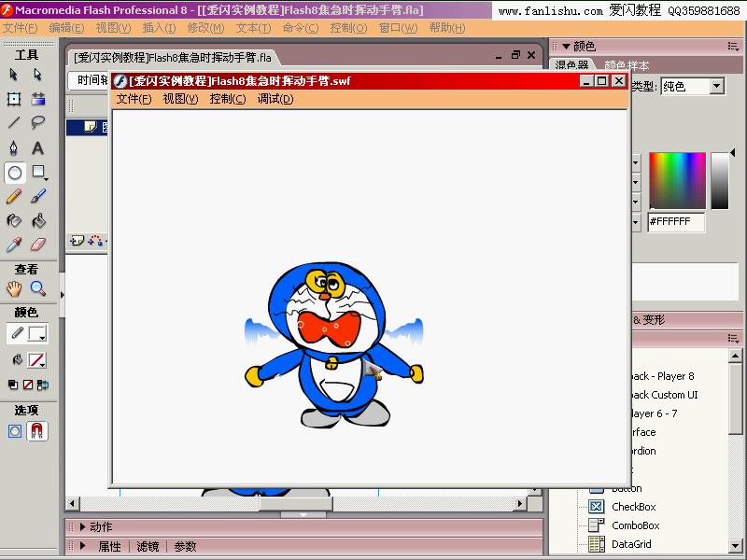Collapse the 颜色 panel
The image size is (747, 560).
[566, 46]
